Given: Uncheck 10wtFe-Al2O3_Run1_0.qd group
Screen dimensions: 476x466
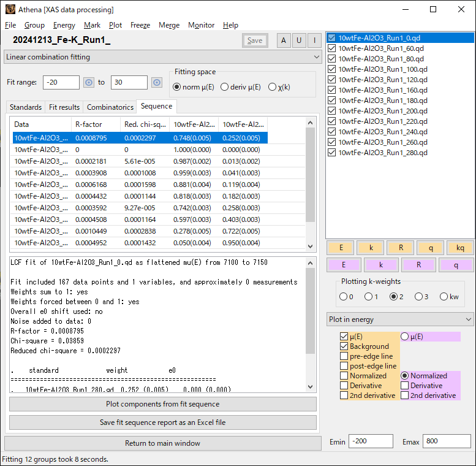Looking at the screenshot, I should click(x=332, y=38).
